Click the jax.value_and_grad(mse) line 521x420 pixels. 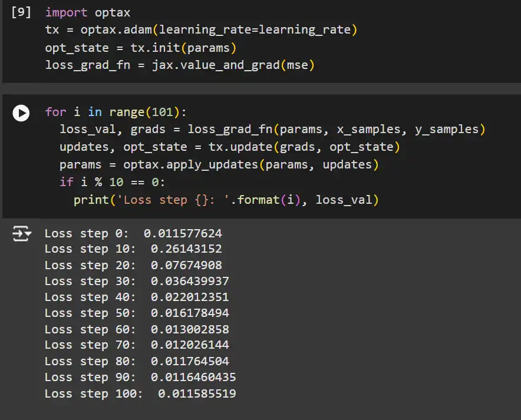180,65
